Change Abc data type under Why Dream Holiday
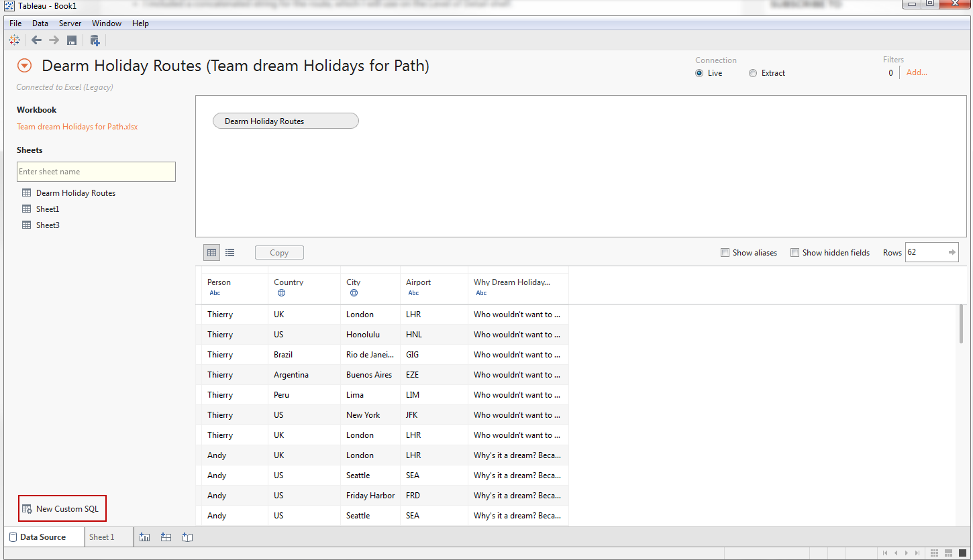This screenshot has height=560, width=973. coord(481,293)
